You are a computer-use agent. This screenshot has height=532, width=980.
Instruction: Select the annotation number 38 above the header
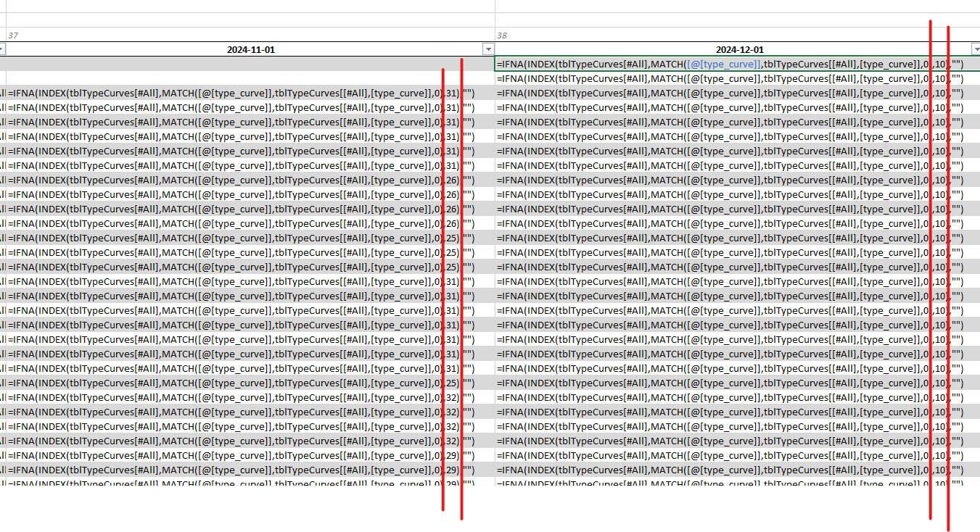[501, 34]
